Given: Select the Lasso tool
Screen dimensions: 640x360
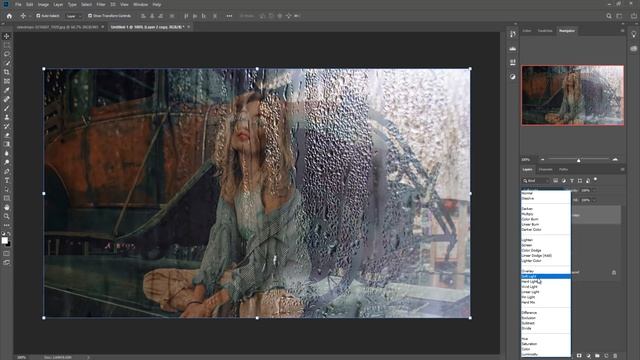Looking at the screenshot, I should pyautogui.click(x=7, y=54).
